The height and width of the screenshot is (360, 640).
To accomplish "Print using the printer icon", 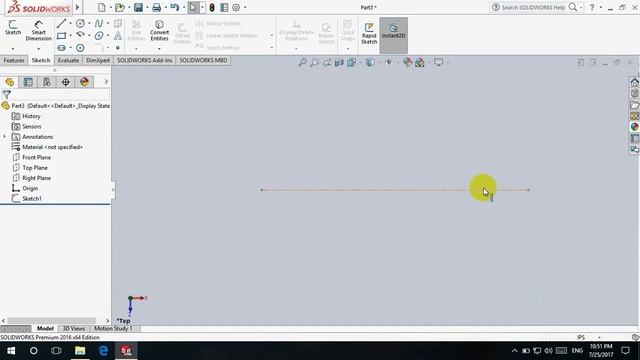I will click(156, 7).
